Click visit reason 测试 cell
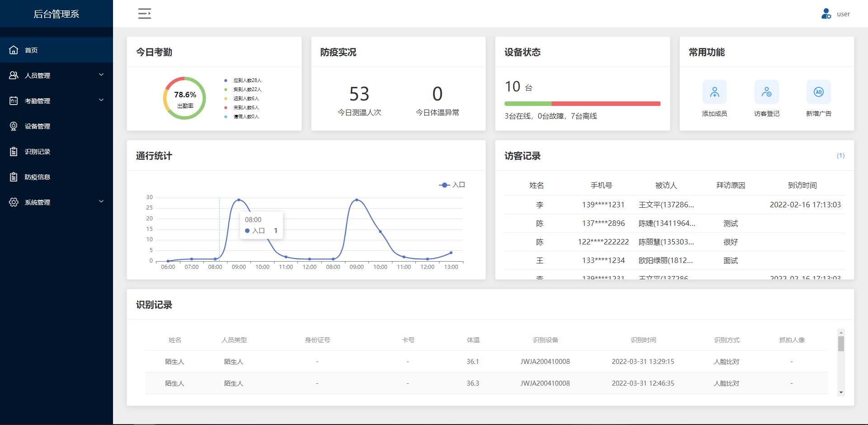 [731, 223]
